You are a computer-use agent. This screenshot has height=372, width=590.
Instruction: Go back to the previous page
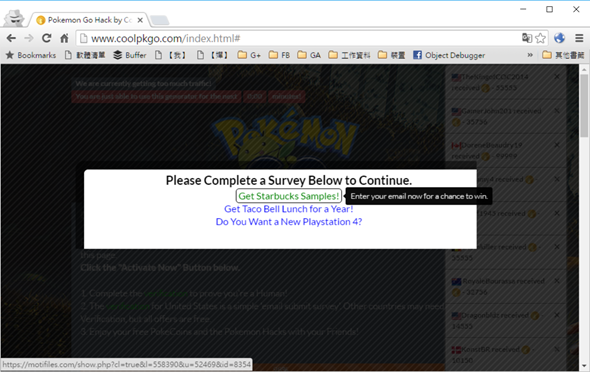[x=11, y=38]
